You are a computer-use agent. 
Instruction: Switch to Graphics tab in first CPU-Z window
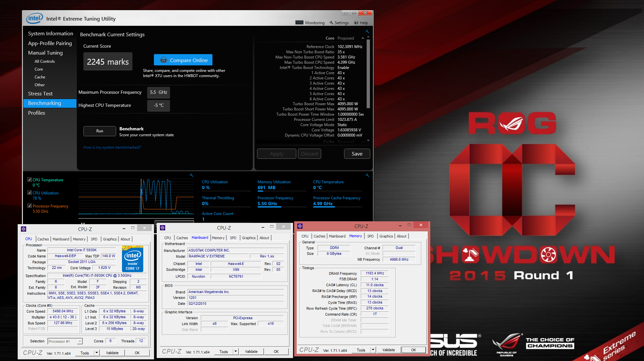coord(110,239)
